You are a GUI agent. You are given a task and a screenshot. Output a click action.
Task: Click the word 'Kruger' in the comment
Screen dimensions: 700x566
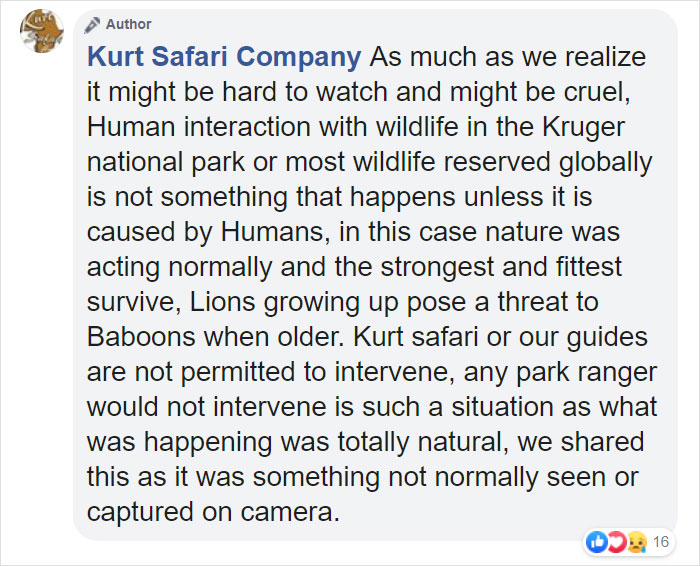point(583,128)
